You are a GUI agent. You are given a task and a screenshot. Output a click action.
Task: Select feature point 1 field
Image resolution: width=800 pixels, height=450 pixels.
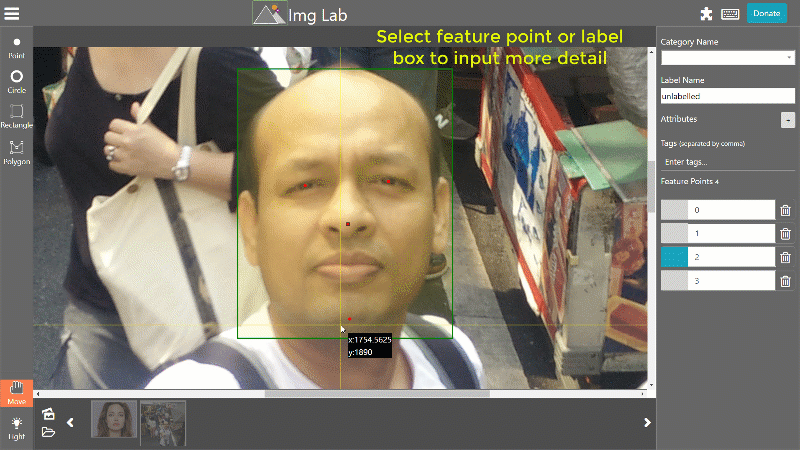click(731, 233)
